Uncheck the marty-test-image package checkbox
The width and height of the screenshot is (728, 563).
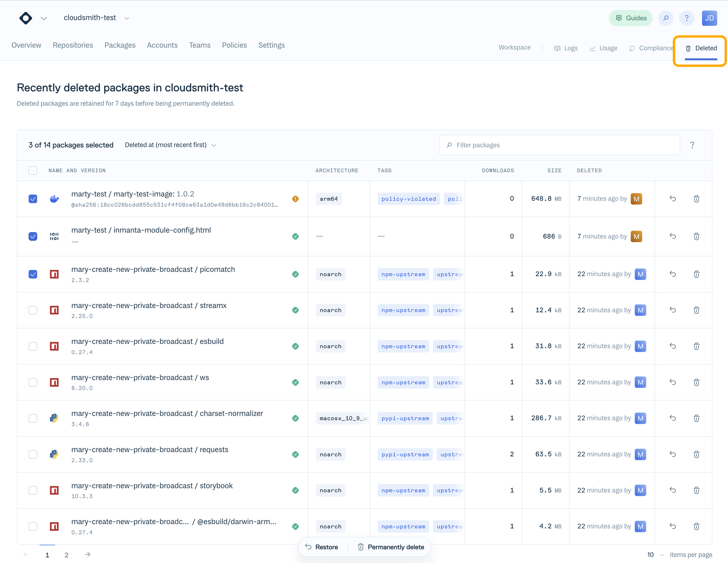coord(33,199)
